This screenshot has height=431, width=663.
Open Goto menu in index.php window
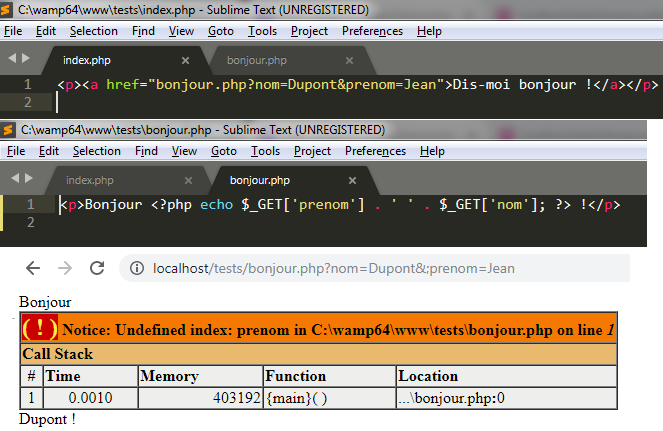pos(220,31)
